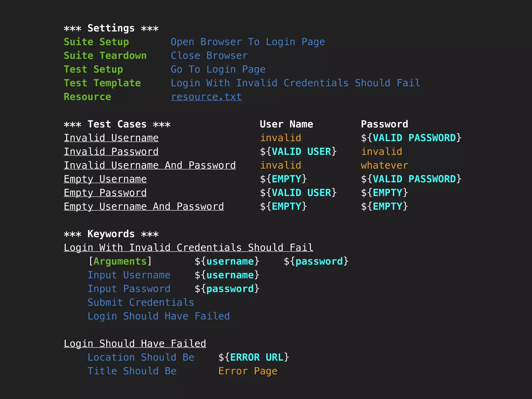The width and height of the screenshot is (532, 399).
Task: Click the Test Template setting name
Action: [102, 83]
